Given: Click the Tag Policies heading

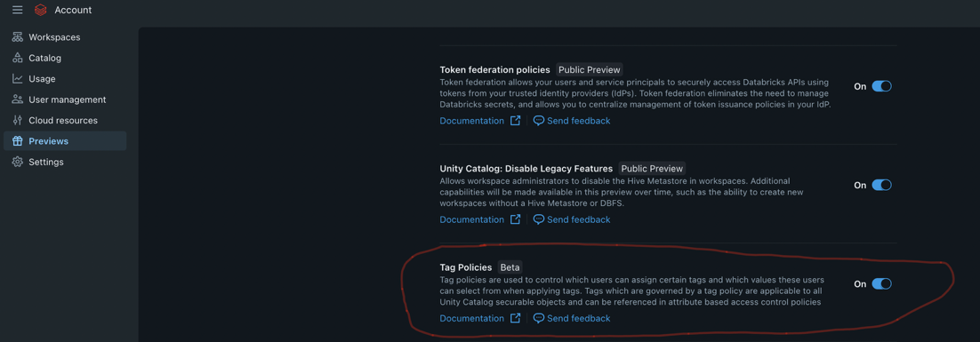Looking at the screenshot, I should [466, 267].
